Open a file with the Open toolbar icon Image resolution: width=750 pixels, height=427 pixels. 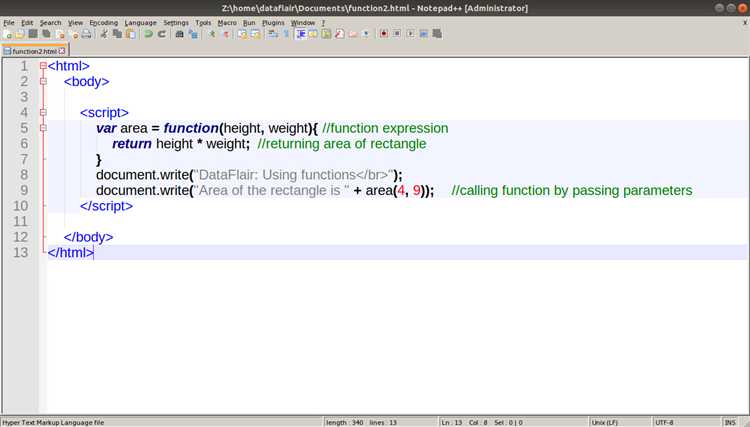coord(20,34)
